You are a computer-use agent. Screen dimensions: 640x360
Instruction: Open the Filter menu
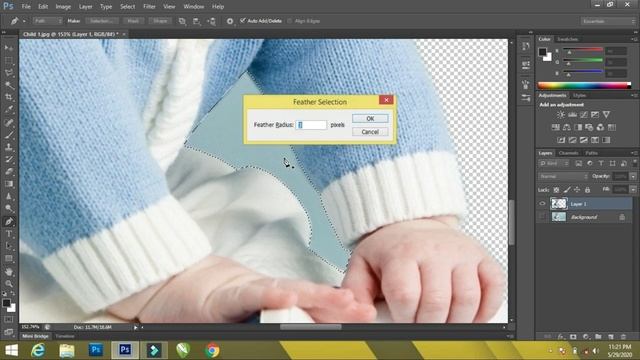point(149,7)
